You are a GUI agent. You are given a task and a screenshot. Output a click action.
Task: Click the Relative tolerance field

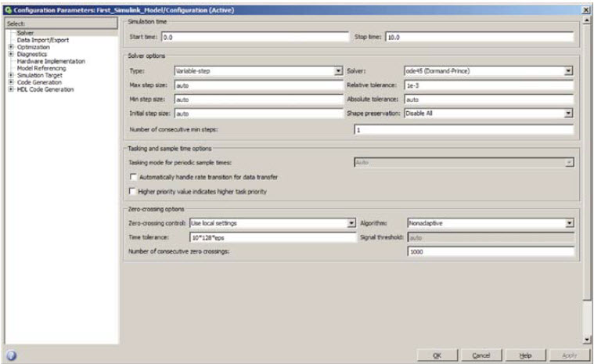coord(488,85)
